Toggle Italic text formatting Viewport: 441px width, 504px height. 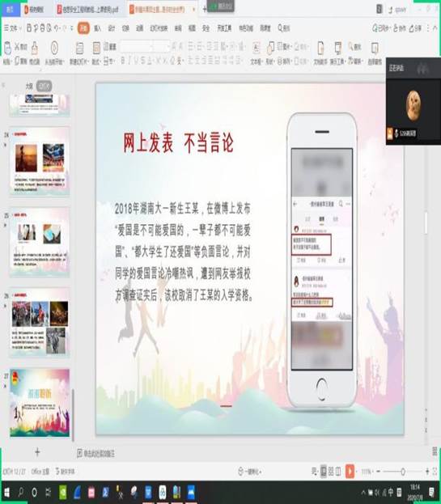pos(129,60)
